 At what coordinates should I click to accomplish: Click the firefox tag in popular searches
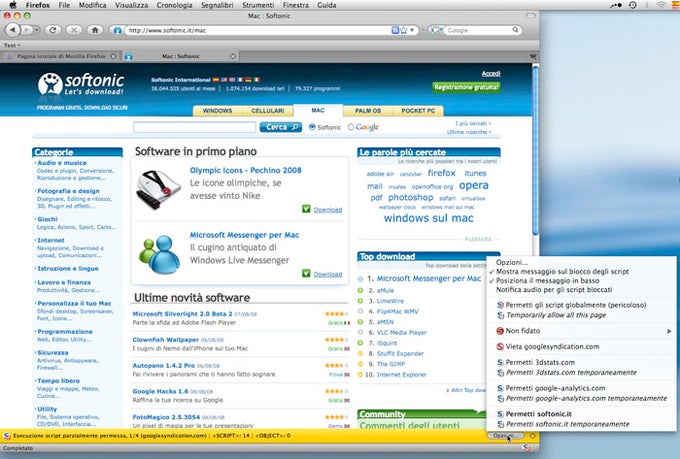point(441,173)
